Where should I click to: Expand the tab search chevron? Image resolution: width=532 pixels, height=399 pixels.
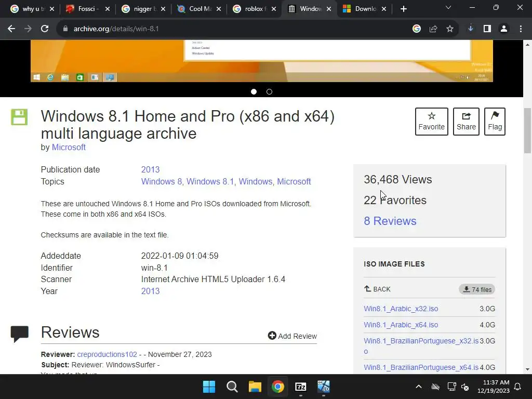coord(448,7)
